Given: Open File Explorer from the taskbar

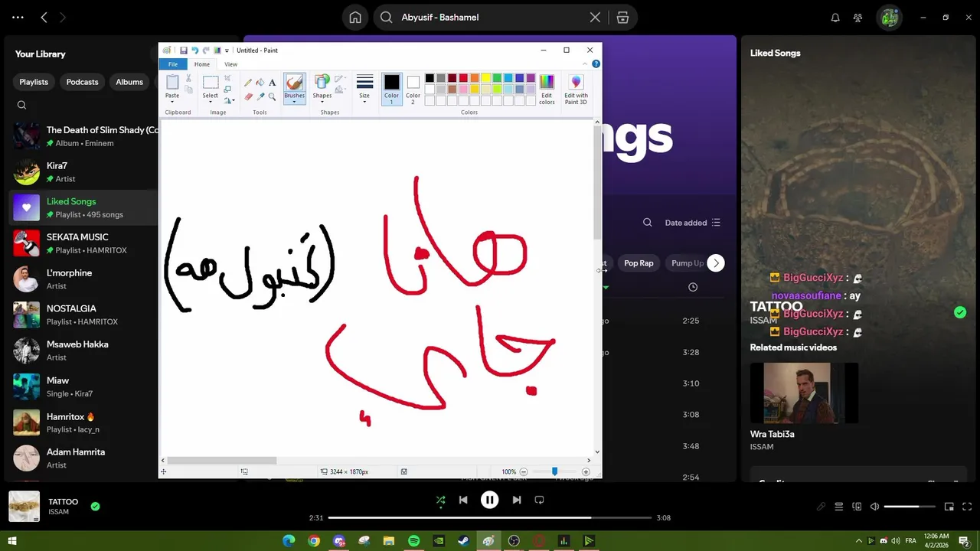Looking at the screenshot, I should [389, 541].
